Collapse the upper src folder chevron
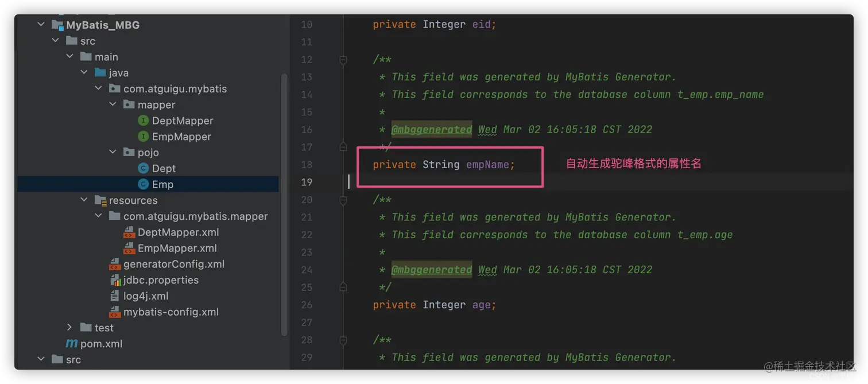 pyautogui.click(x=55, y=41)
